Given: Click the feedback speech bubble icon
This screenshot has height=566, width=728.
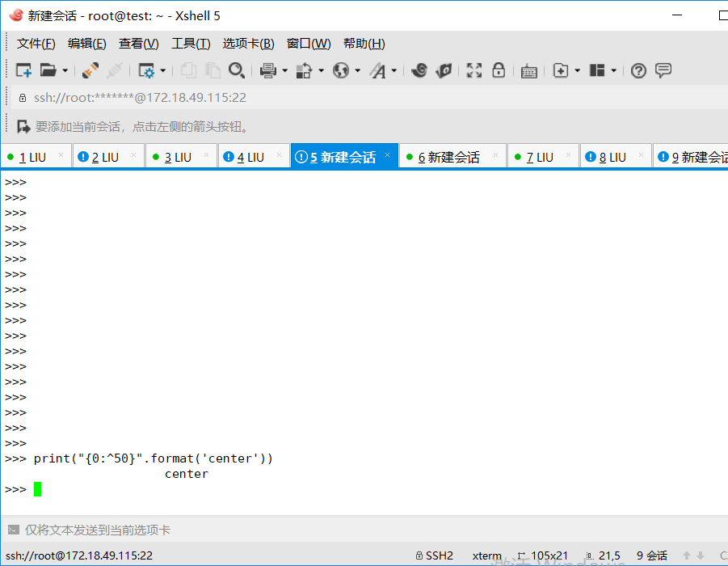Looking at the screenshot, I should (663, 70).
